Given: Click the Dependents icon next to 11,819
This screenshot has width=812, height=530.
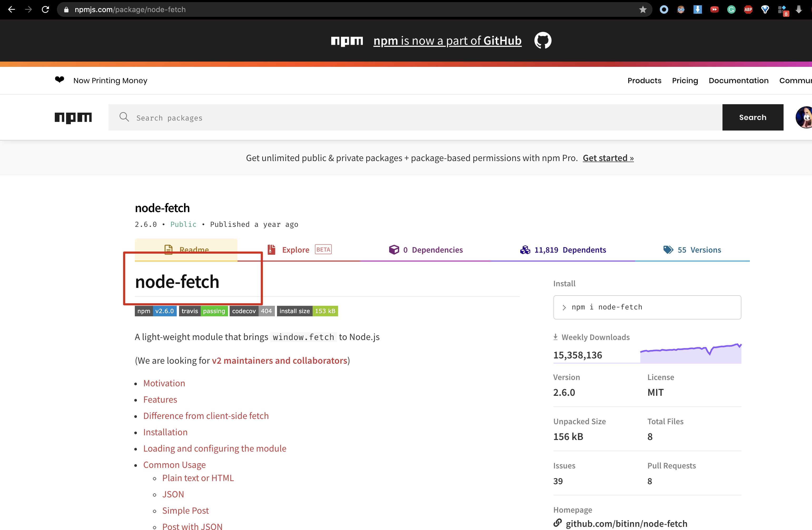Looking at the screenshot, I should (x=525, y=249).
